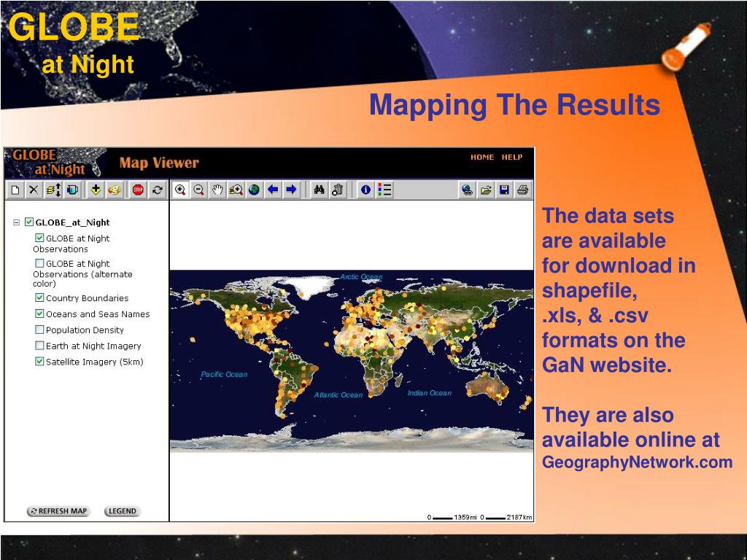Click the add data yellow plus icon

pos(96,190)
